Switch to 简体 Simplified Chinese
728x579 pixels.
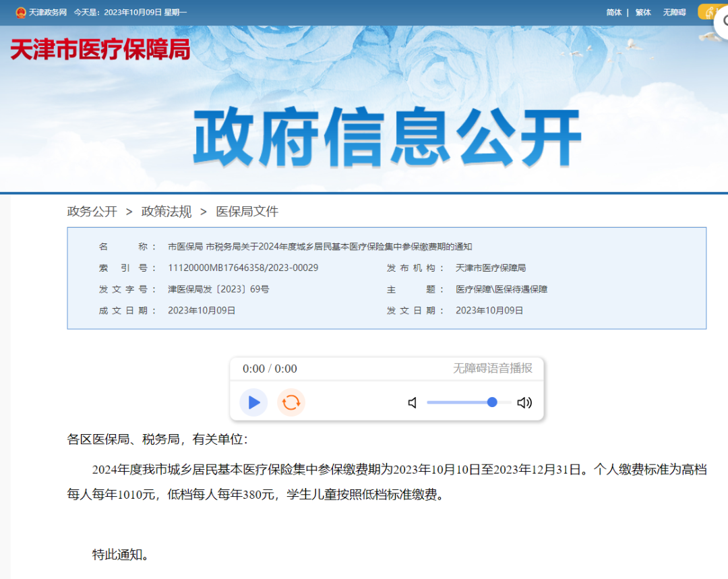coord(613,12)
